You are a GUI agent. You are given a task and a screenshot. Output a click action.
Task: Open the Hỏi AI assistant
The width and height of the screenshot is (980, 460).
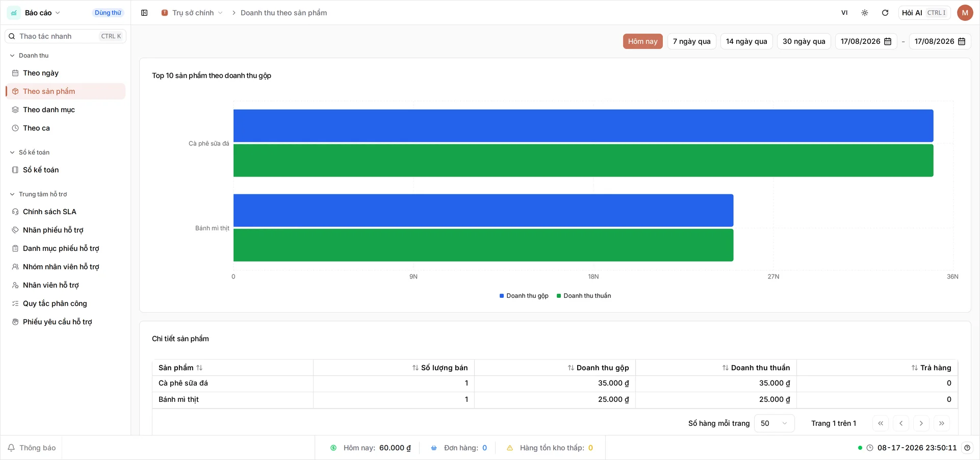point(924,13)
